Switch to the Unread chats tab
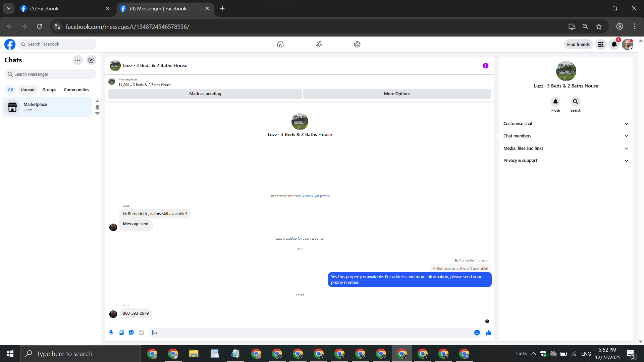This screenshot has height=362, width=644. (x=28, y=89)
